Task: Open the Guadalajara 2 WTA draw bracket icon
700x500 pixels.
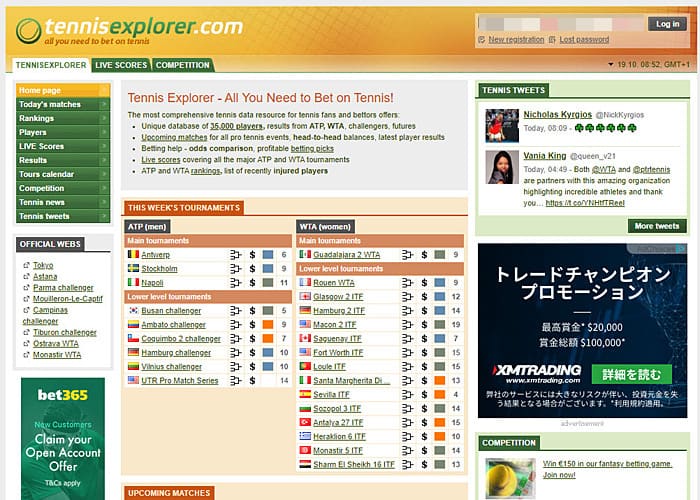Action: pyautogui.click(x=407, y=255)
